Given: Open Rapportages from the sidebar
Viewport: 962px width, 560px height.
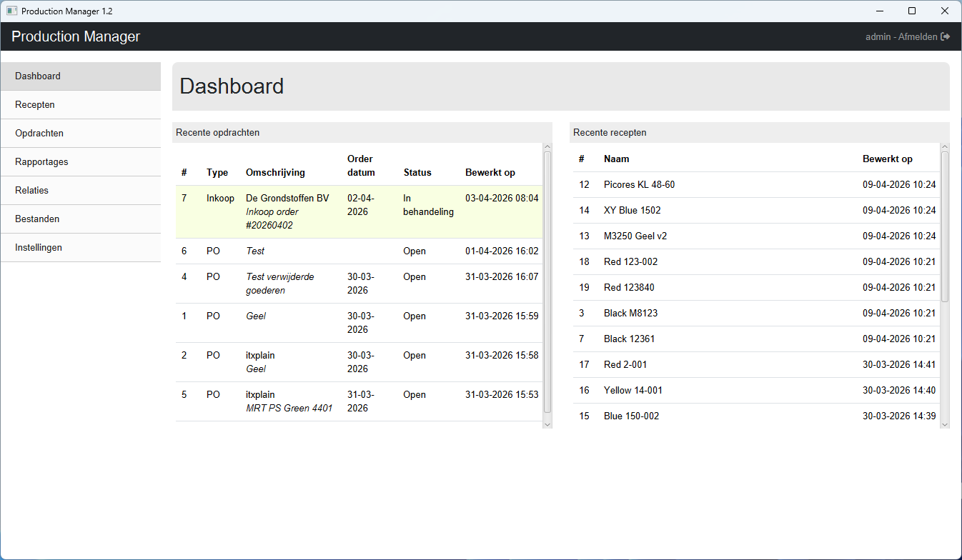Looking at the screenshot, I should click(41, 162).
